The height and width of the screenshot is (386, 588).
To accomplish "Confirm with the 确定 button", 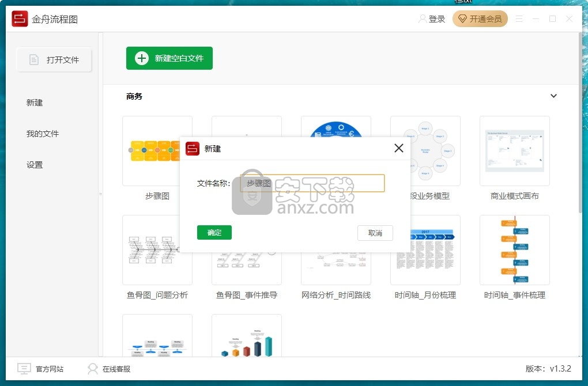I will [x=214, y=232].
